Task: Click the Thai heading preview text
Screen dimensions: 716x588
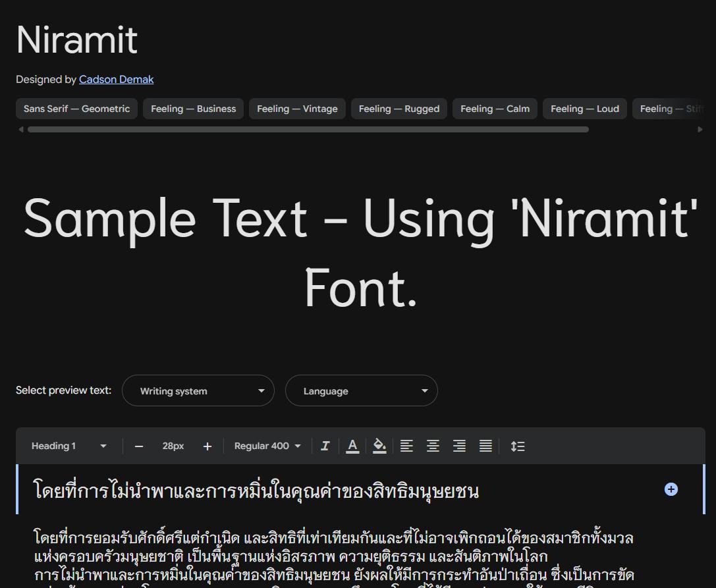Action: click(x=256, y=491)
